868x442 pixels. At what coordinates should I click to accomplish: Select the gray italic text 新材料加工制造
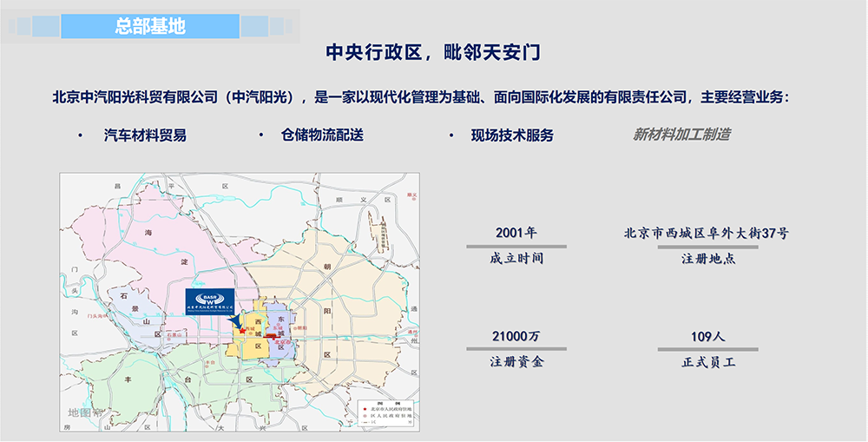681,135
